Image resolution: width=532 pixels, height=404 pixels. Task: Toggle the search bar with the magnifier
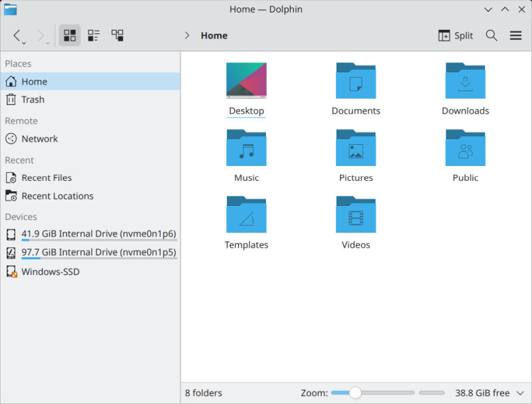pos(491,35)
